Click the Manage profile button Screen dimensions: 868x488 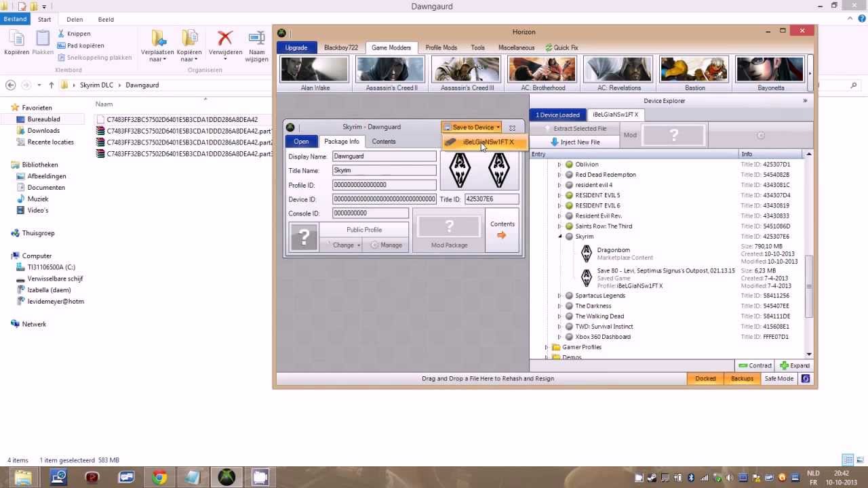click(386, 245)
